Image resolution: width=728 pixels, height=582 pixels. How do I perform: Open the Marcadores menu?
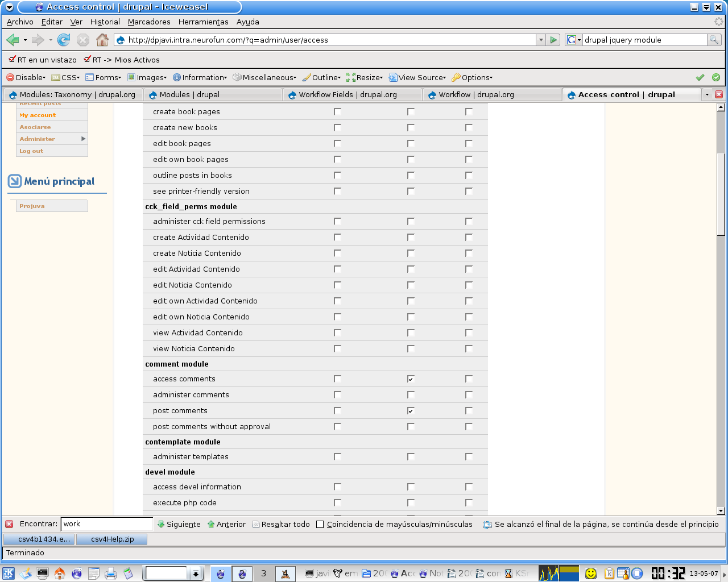tap(149, 22)
